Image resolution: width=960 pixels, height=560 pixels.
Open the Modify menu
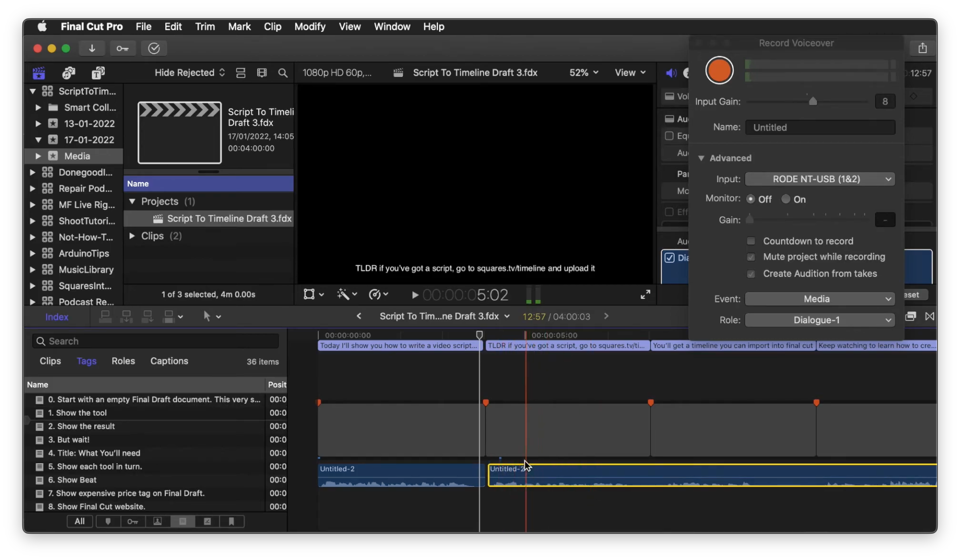[310, 27]
